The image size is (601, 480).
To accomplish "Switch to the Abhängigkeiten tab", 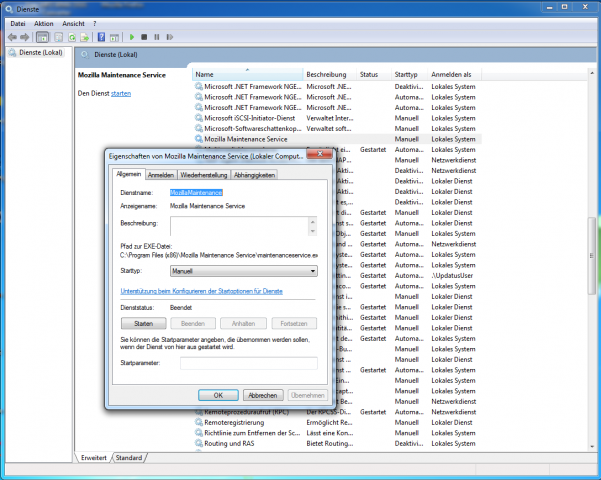I will click(x=254, y=175).
